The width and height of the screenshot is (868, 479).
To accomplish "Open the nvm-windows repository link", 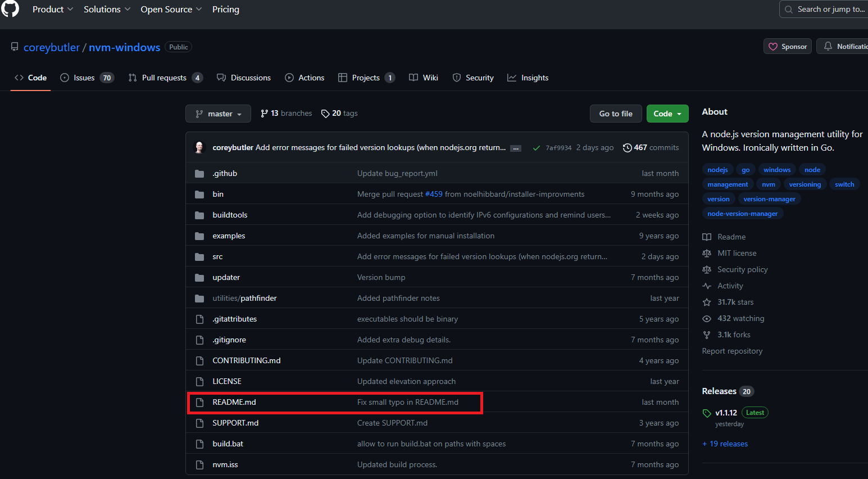I will [x=125, y=48].
